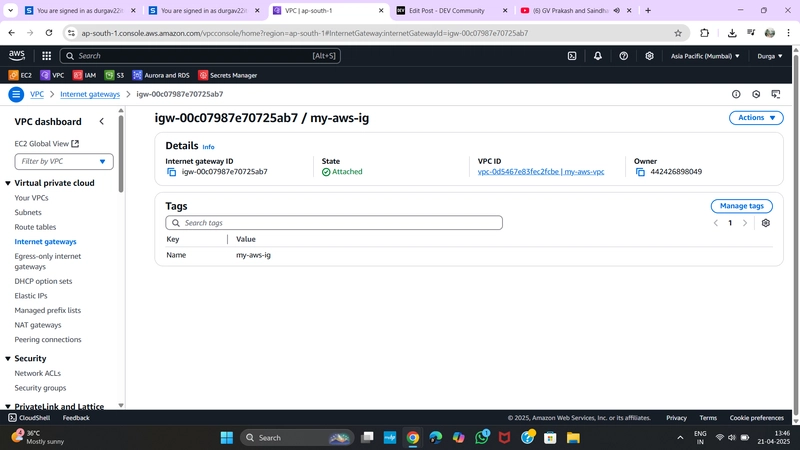Image resolution: width=800 pixels, height=450 pixels.
Task: Bookmark this page with star icon
Action: pos(678,33)
